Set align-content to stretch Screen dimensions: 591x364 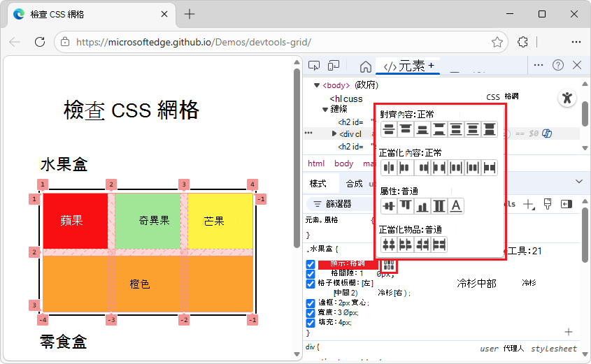[x=489, y=129]
